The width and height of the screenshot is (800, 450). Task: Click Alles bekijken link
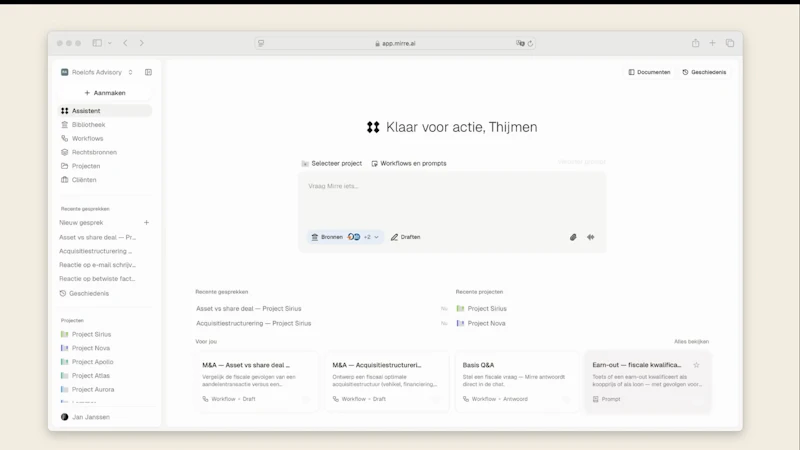(x=691, y=342)
